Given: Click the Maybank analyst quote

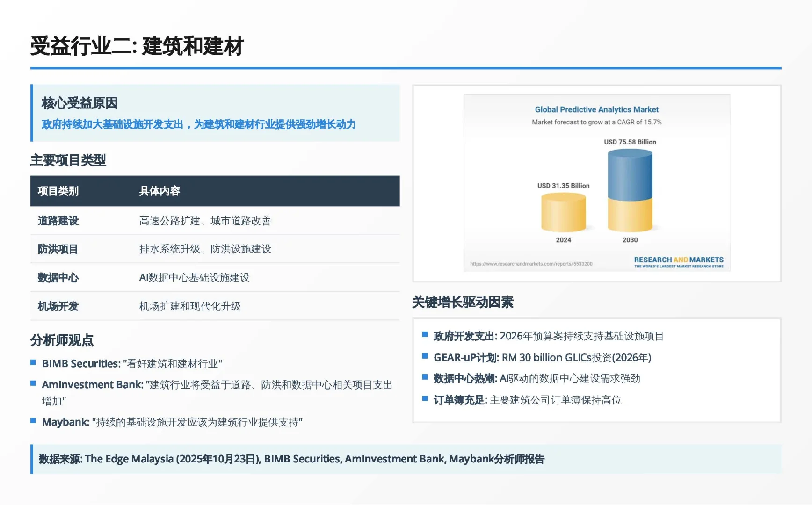Looking at the screenshot, I should [172, 422].
